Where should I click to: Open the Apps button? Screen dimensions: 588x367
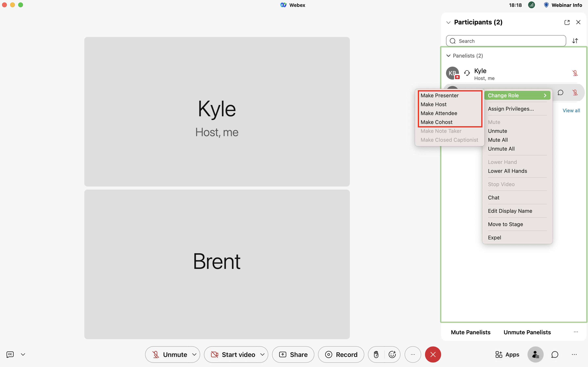click(507, 354)
